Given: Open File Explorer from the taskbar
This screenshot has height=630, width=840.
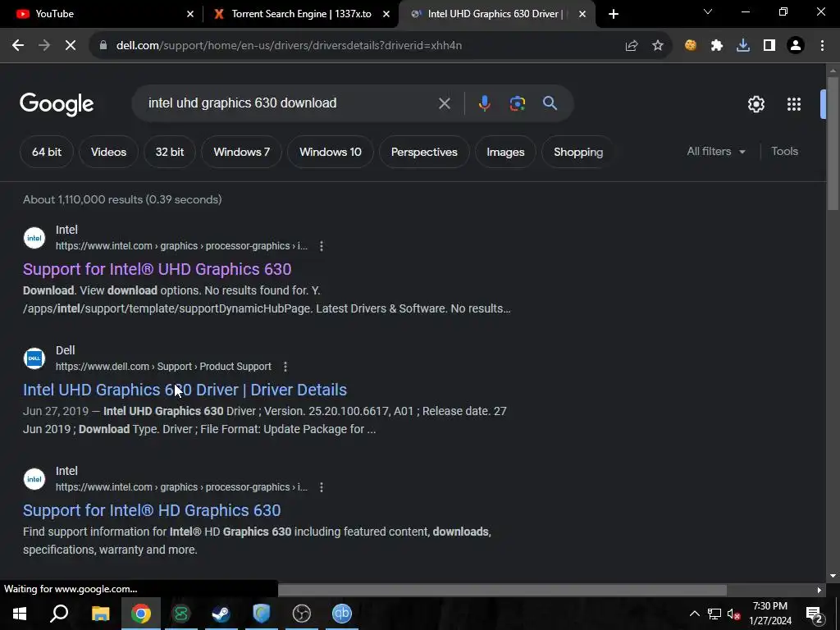Looking at the screenshot, I should coord(101,614).
